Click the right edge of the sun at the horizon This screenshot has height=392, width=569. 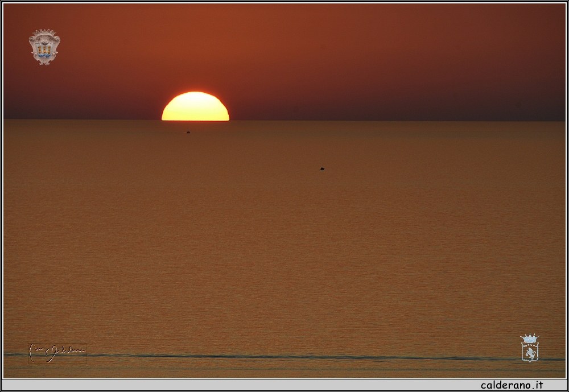[x=228, y=119]
